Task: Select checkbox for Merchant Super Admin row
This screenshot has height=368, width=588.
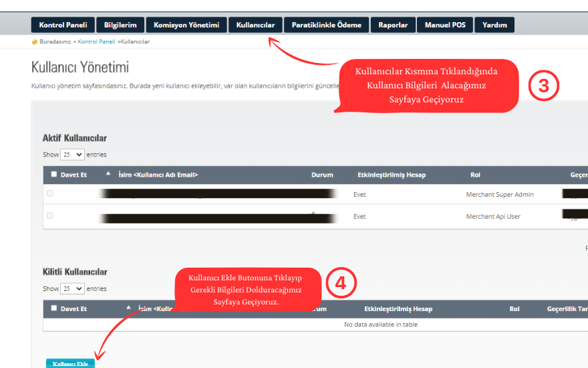Action: (x=50, y=193)
